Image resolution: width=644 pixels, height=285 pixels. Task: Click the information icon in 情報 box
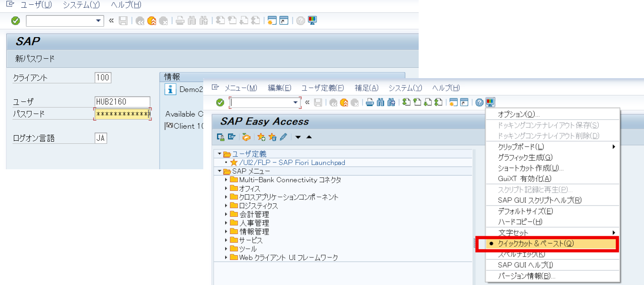pyautogui.click(x=171, y=89)
